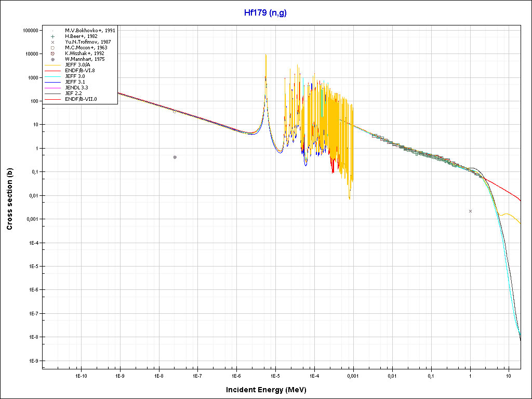
Task: Click the magenta JENDL 3.3 line swatch
Action: 53,88
